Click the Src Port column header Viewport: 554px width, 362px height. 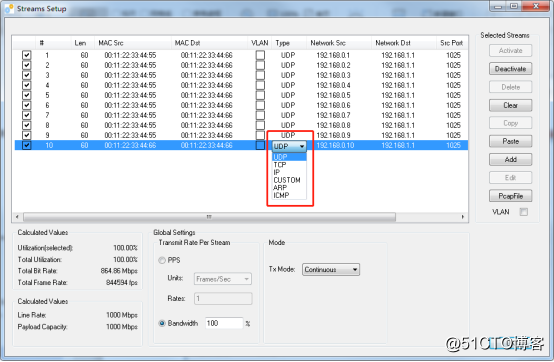click(x=452, y=43)
